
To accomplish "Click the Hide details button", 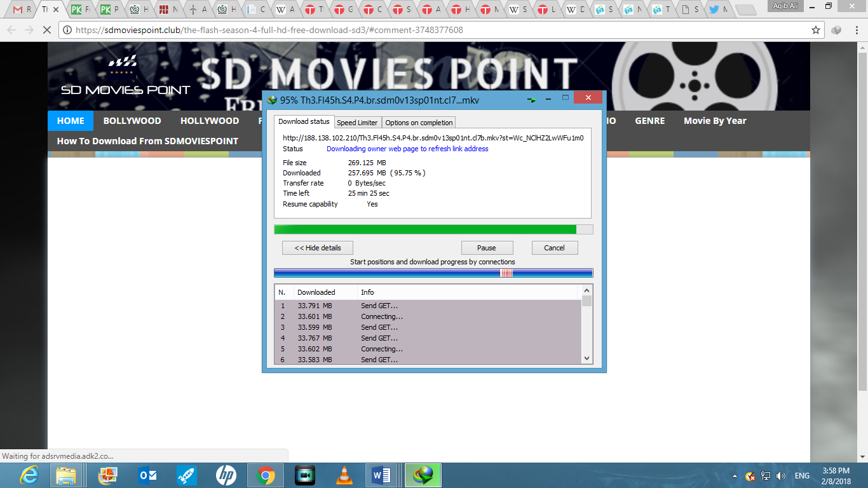I will (318, 248).
